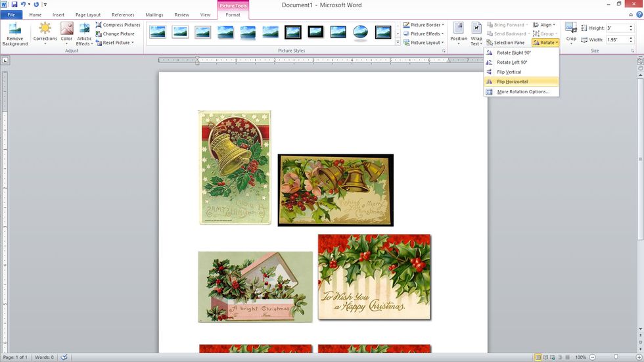Screen dimensions: 644x362
Task: Minimize the ribbon with the caret icon
Action: pos(631,14)
